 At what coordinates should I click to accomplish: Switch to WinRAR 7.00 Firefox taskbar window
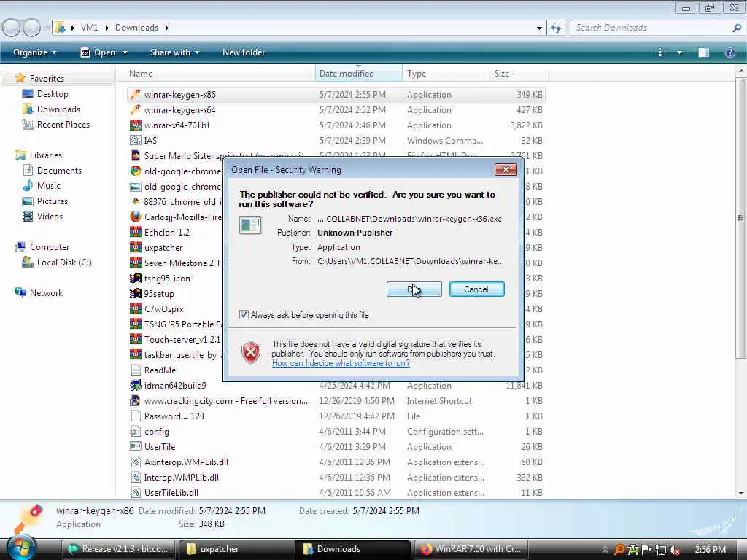[x=471, y=549]
